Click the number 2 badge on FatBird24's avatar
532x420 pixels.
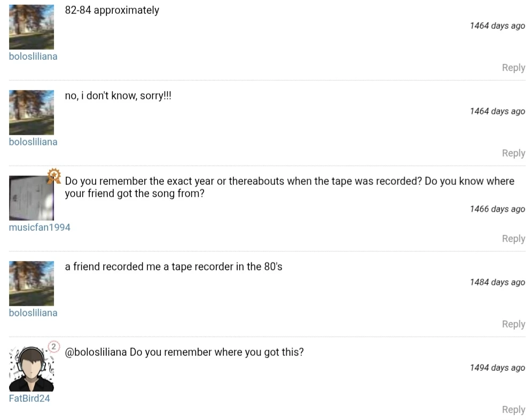click(53, 347)
